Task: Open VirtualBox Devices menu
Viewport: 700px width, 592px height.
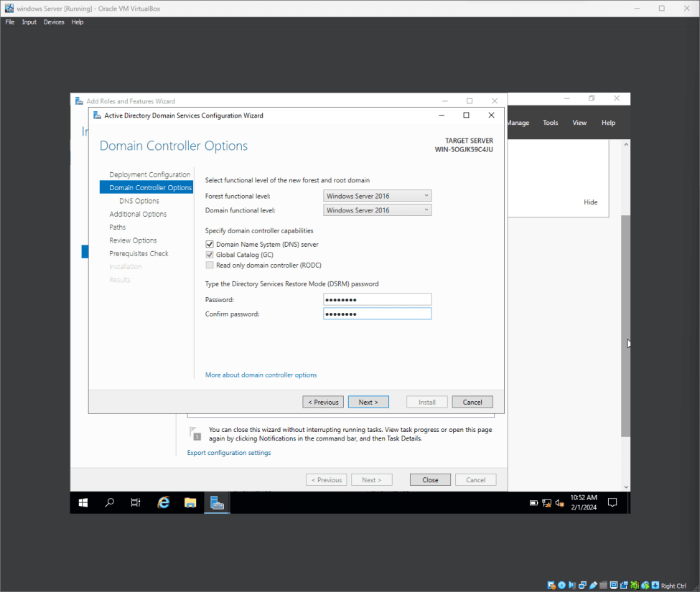Action: pos(54,22)
